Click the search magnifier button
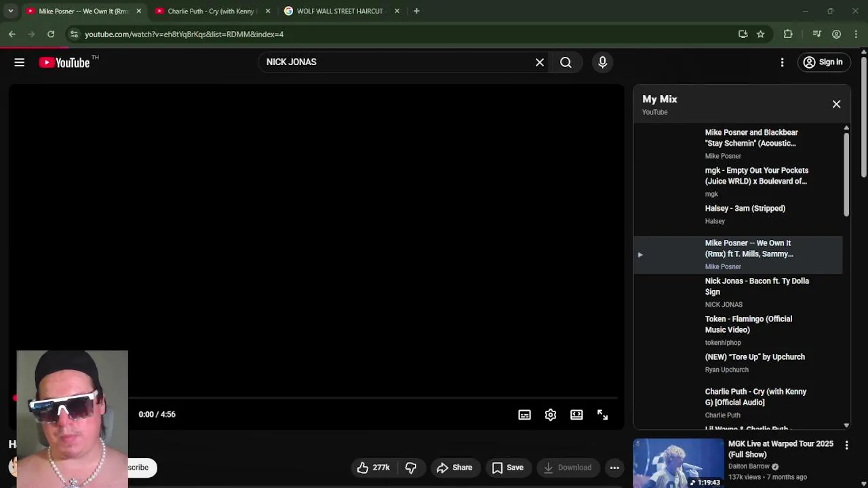This screenshot has height=488, width=868. pyautogui.click(x=566, y=62)
